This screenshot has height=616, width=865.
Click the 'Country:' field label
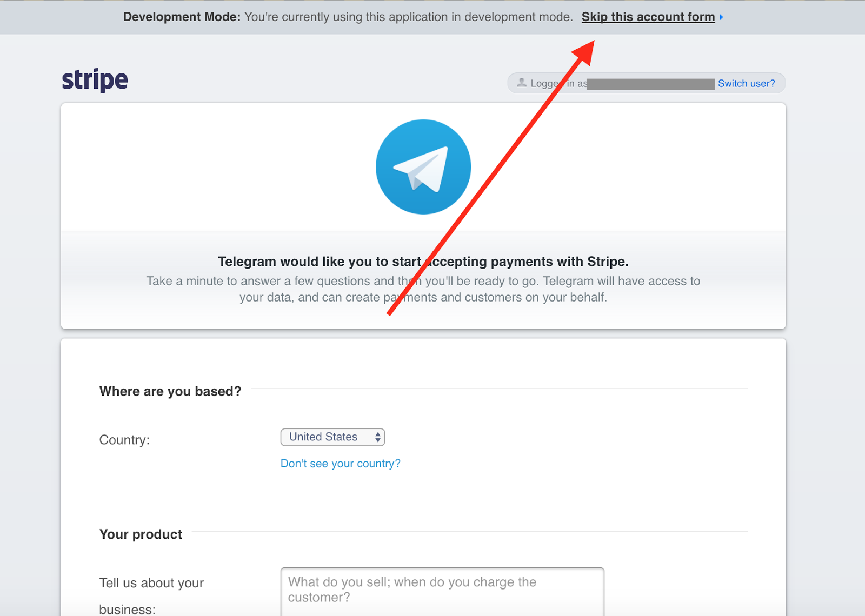tap(124, 440)
